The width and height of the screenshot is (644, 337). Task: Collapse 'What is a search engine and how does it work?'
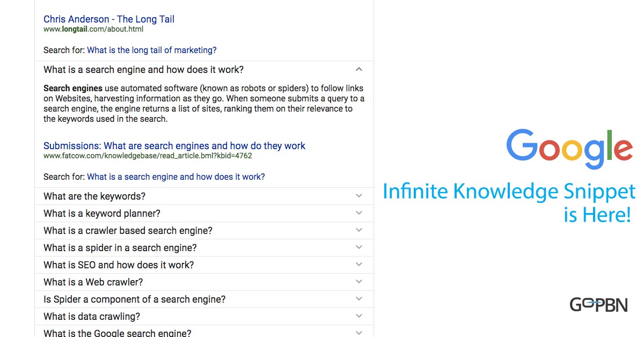coord(359,69)
